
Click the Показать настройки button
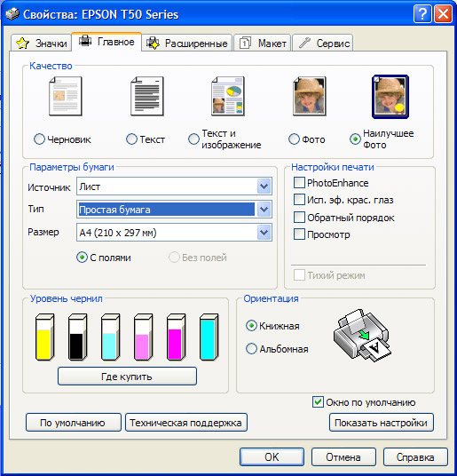382,422
